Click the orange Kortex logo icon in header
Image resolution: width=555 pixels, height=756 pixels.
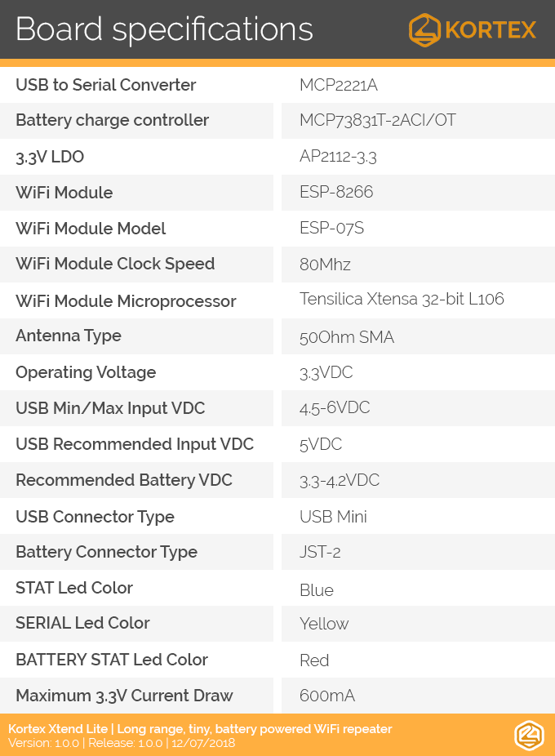424,30
